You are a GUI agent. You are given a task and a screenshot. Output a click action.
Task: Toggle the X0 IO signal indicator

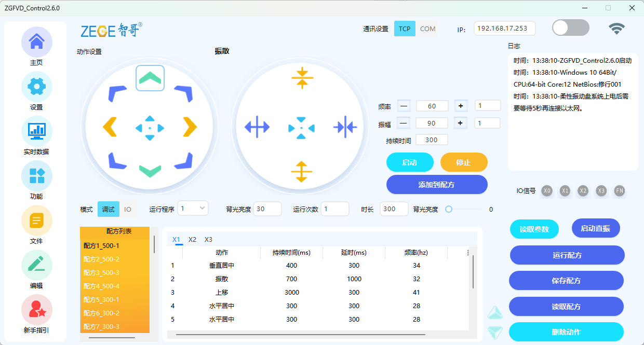tap(547, 191)
